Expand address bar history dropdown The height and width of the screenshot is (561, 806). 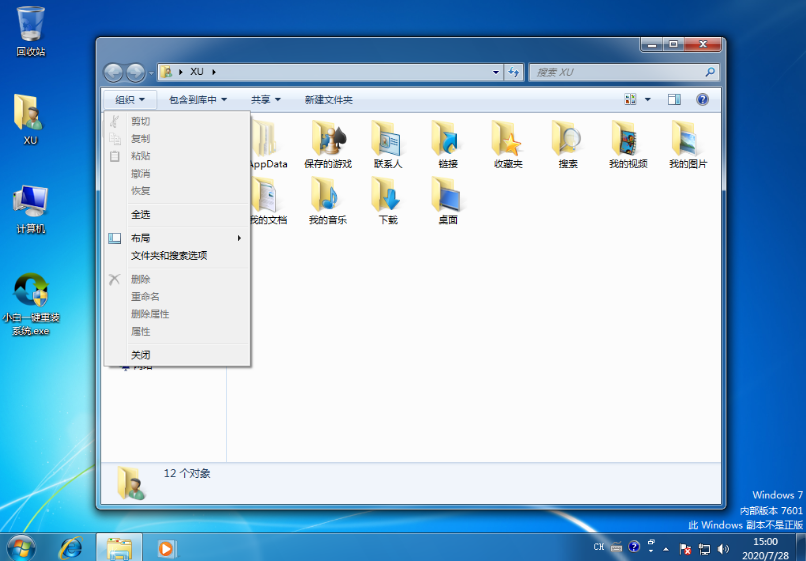tap(496, 72)
